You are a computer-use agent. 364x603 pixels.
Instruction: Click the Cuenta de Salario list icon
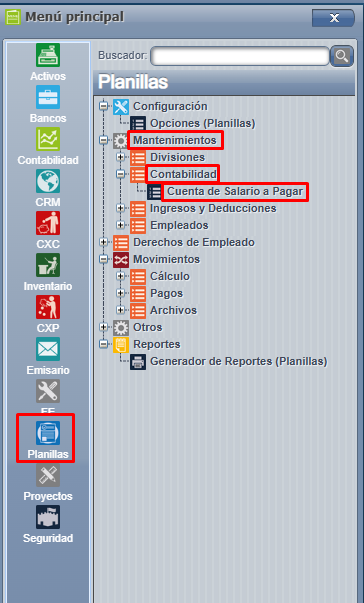(x=155, y=192)
